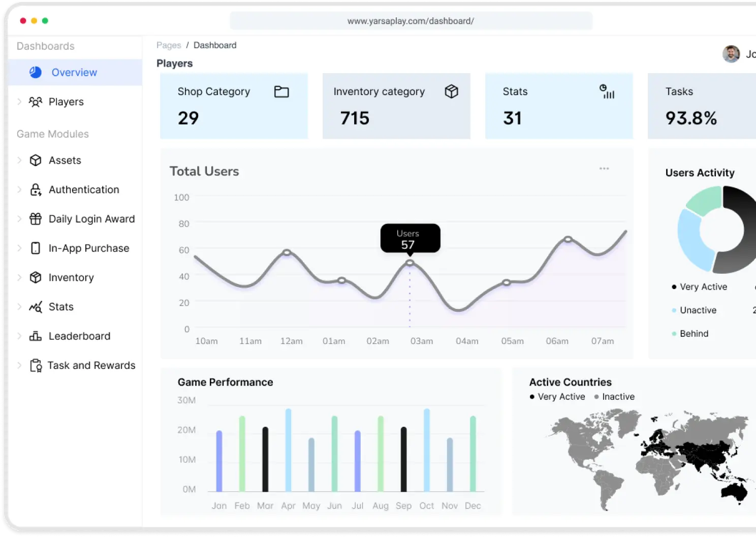Select the Overview menu item
The height and width of the screenshot is (537, 756).
point(74,73)
